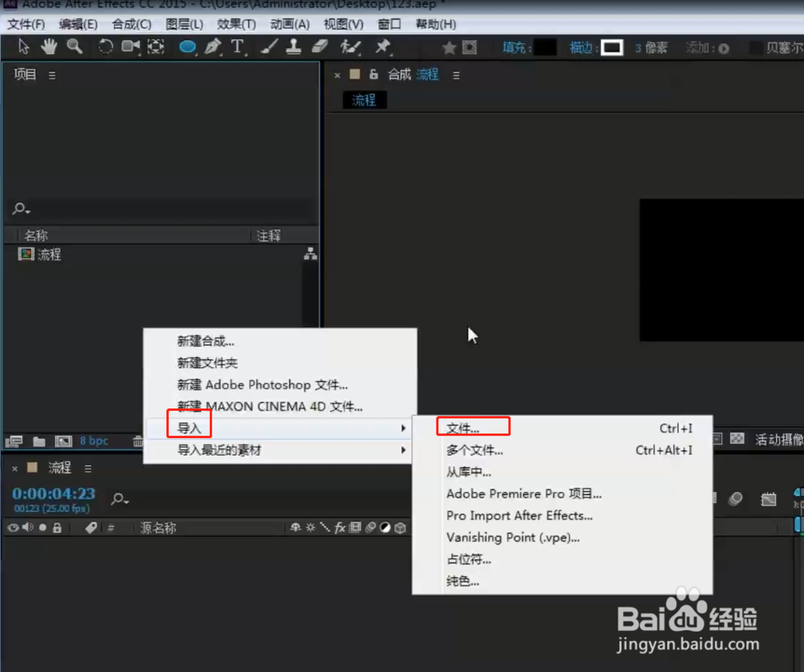Click 新建合成... in the context menu

click(203, 342)
